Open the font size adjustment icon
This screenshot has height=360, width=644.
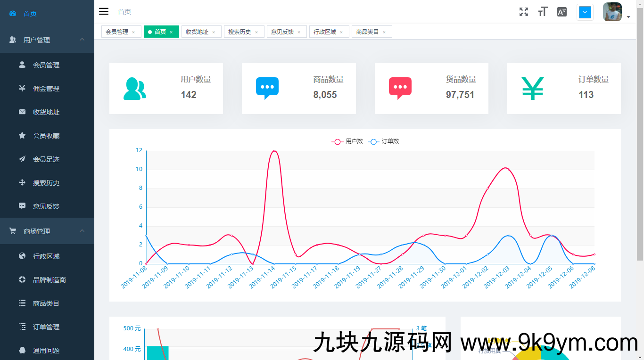pos(543,12)
